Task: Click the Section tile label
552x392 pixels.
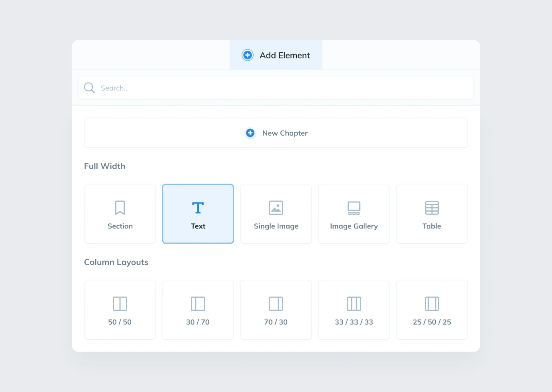Action: [120, 226]
